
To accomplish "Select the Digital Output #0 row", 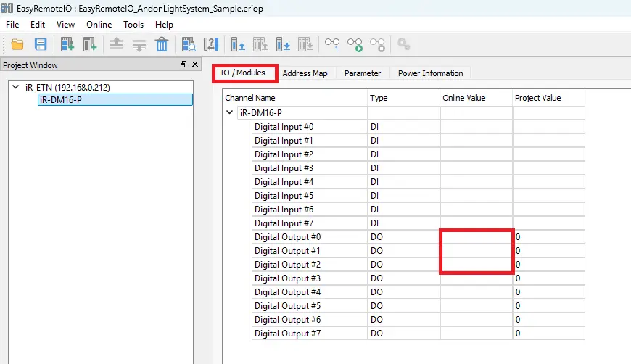I will click(418, 237).
